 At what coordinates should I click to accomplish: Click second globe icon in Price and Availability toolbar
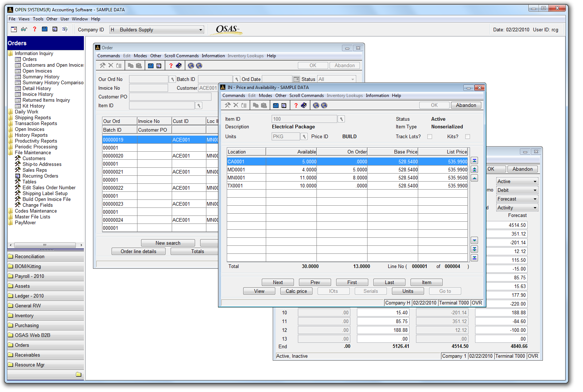tap(324, 105)
